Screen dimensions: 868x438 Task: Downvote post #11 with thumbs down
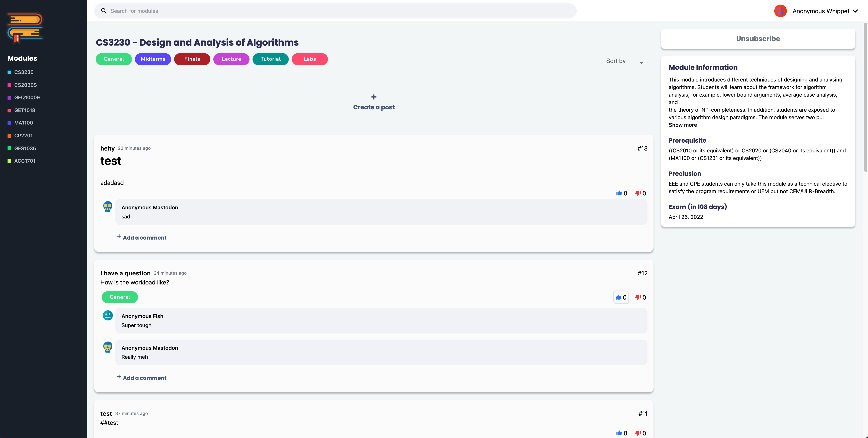(638, 433)
